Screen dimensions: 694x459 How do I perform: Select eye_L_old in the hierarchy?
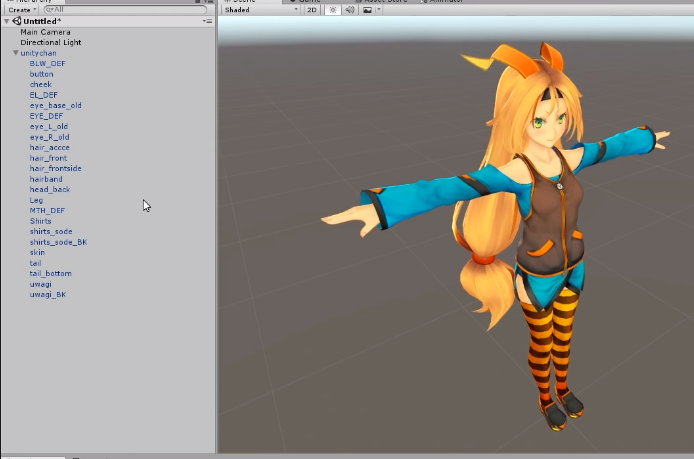tap(49, 127)
